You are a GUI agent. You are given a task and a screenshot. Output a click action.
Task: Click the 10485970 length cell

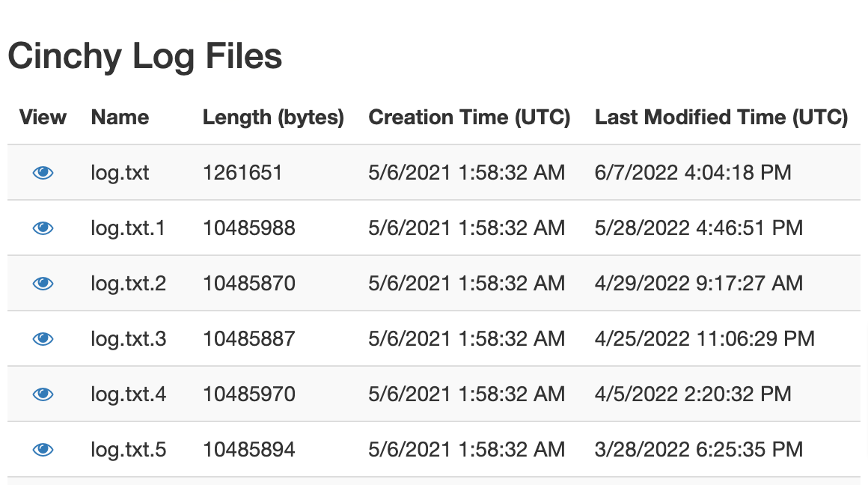[248, 394]
